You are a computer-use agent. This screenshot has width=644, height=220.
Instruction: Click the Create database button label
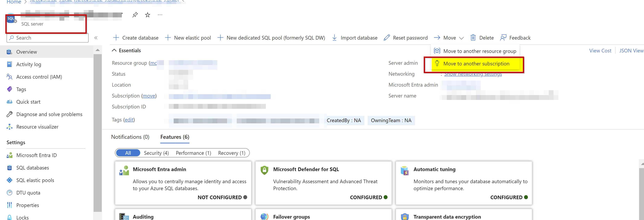point(140,38)
